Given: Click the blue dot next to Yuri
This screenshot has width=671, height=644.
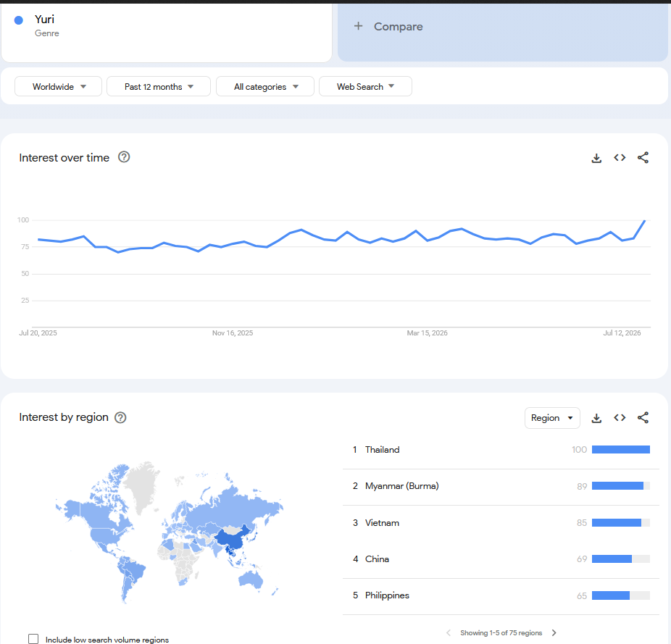Looking at the screenshot, I should pos(18,20).
